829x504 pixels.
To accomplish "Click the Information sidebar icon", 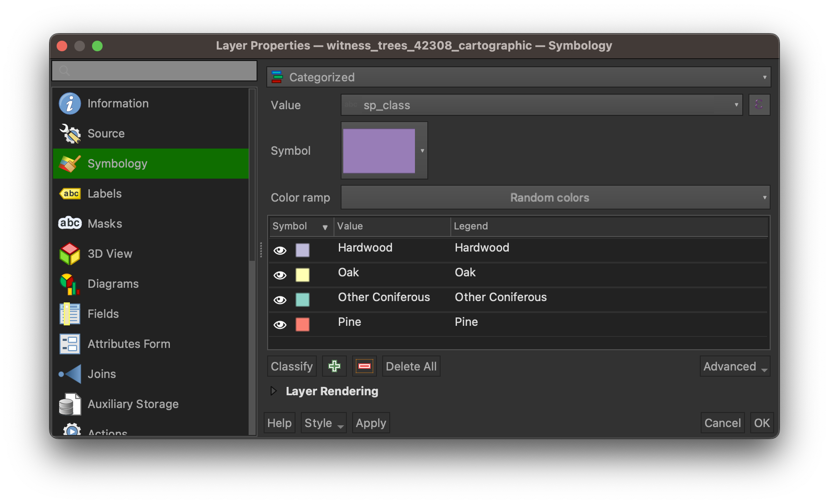I will 70,103.
